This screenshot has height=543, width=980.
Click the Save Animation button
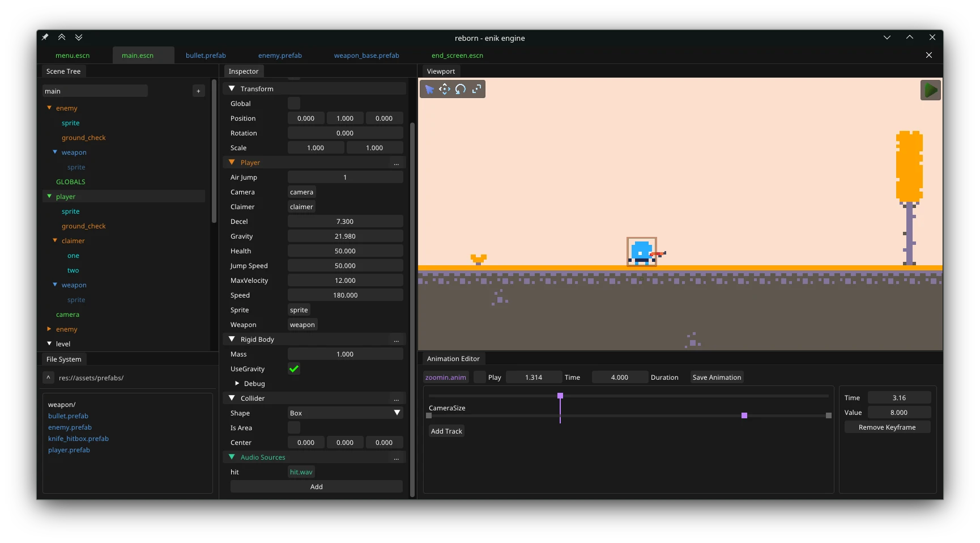716,377
